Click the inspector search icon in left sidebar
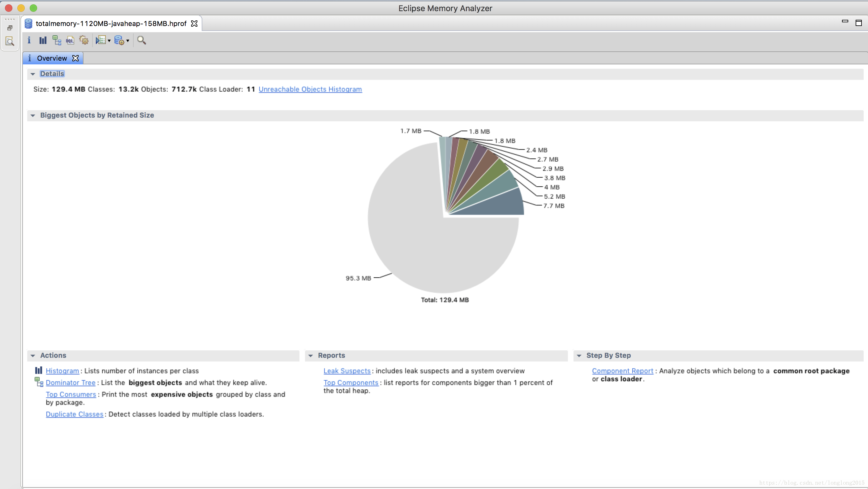Screen dimensions: 868x489 tap(10, 41)
